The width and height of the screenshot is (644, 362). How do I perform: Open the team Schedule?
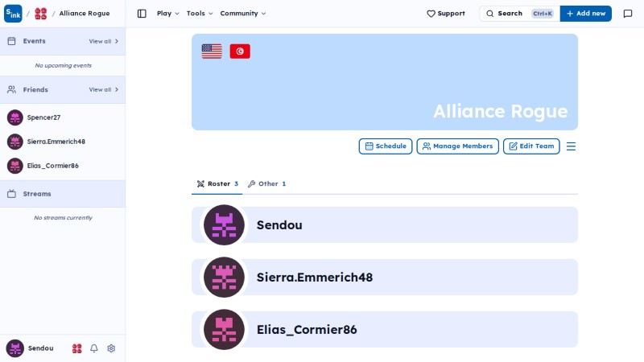pos(386,146)
